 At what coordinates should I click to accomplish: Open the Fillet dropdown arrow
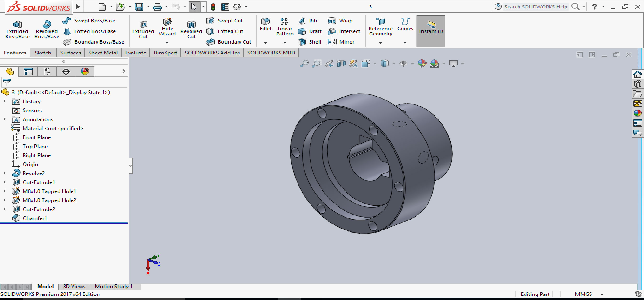click(266, 43)
